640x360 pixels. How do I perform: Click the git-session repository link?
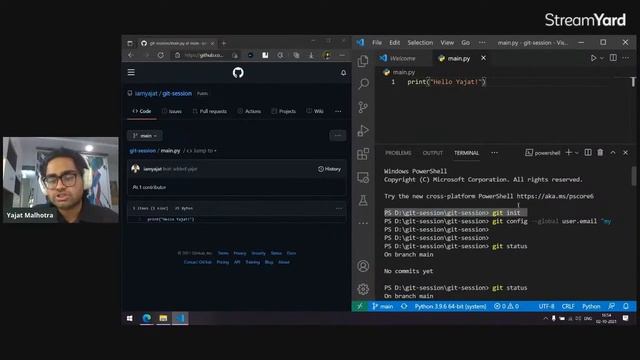pos(177,93)
